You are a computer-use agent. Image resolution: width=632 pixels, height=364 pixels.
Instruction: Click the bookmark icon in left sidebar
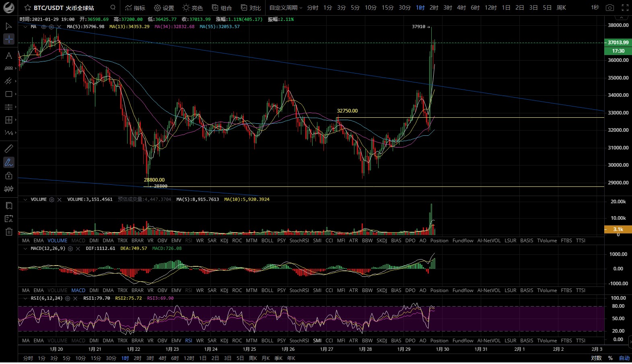coord(9,206)
